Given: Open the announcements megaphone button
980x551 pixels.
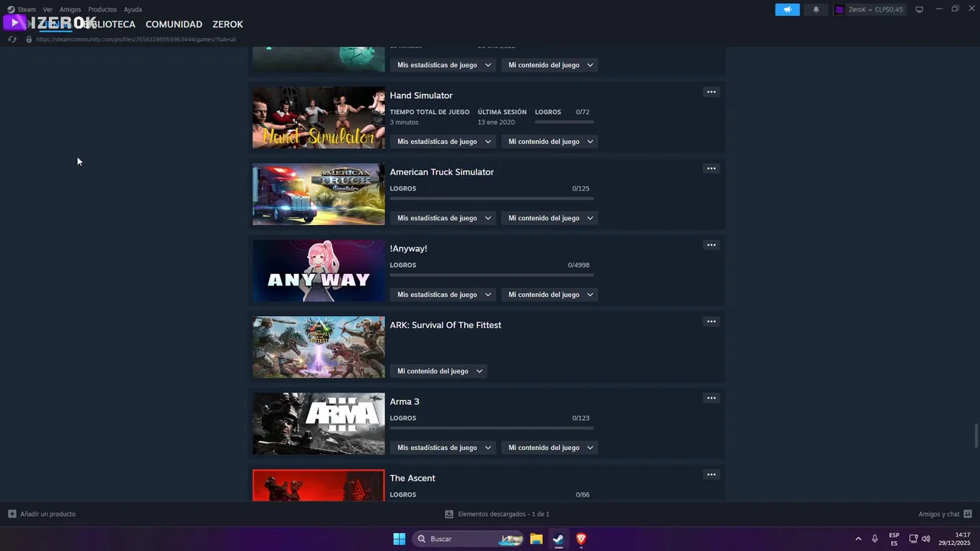Looking at the screenshot, I should [x=787, y=9].
